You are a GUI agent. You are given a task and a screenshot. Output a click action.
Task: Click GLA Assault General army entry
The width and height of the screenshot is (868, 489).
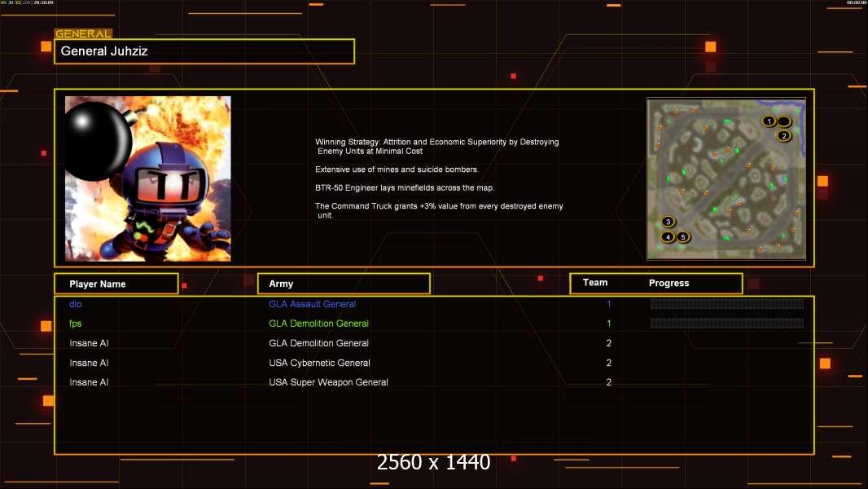coord(312,304)
